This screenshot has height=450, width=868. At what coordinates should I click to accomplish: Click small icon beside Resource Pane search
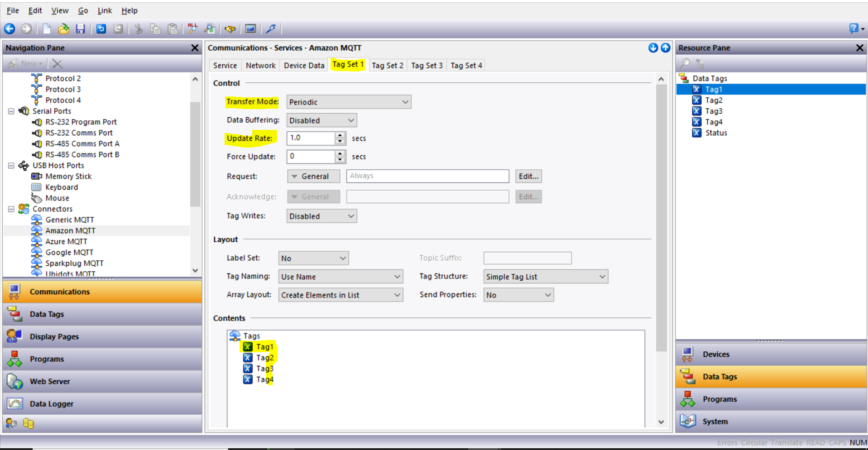(x=700, y=63)
